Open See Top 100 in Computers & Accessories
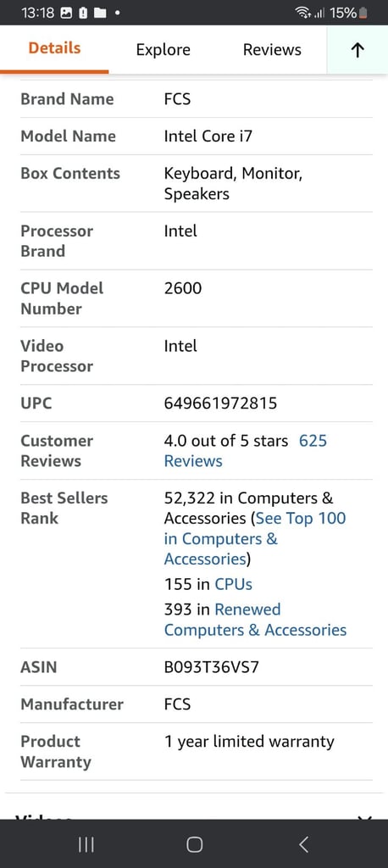This screenshot has width=388, height=868. click(255, 538)
